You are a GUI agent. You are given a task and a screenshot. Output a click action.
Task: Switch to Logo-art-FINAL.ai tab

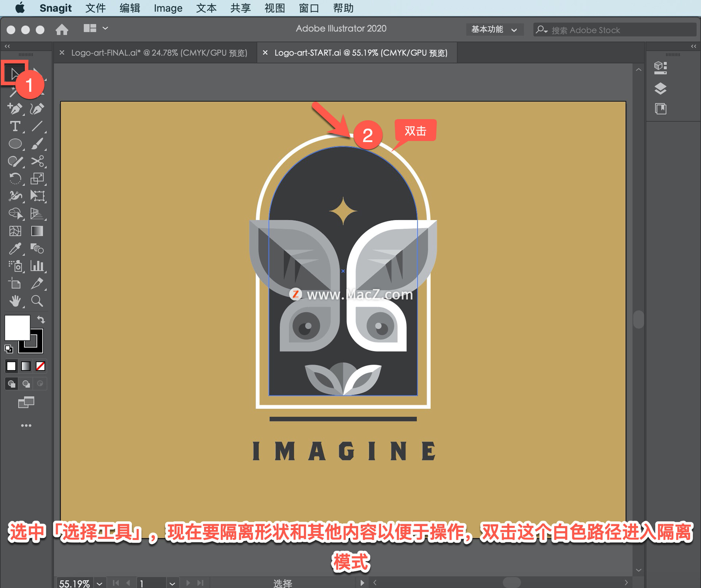click(x=153, y=53)
